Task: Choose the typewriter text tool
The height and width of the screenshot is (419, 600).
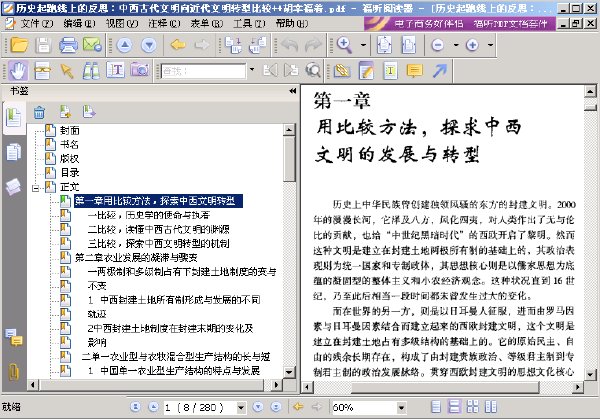Action: click(x=390, y=71)
